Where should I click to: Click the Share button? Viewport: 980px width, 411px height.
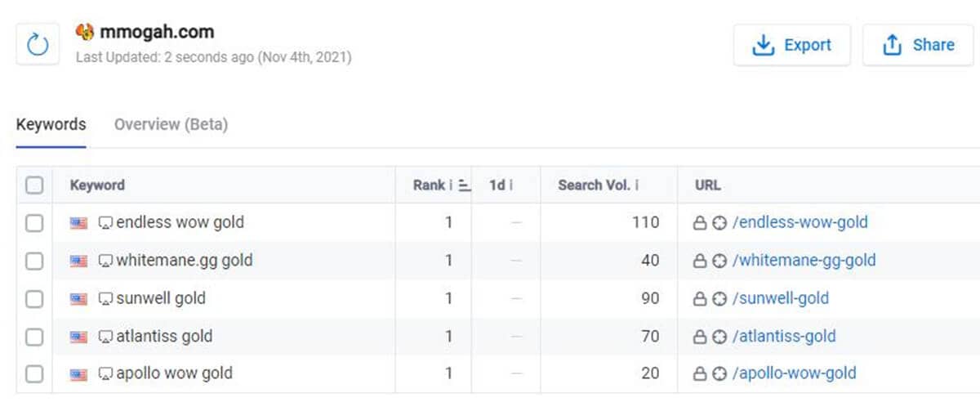(919, 45)
